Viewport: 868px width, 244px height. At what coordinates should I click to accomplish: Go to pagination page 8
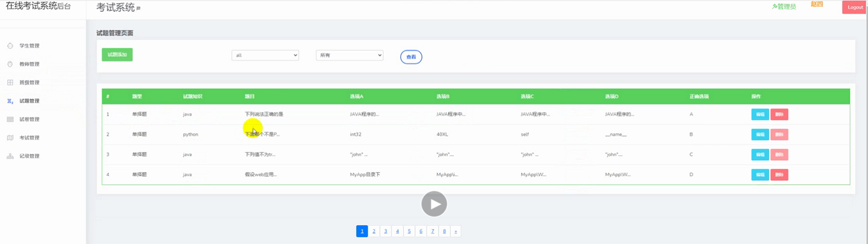pos(444,231)
